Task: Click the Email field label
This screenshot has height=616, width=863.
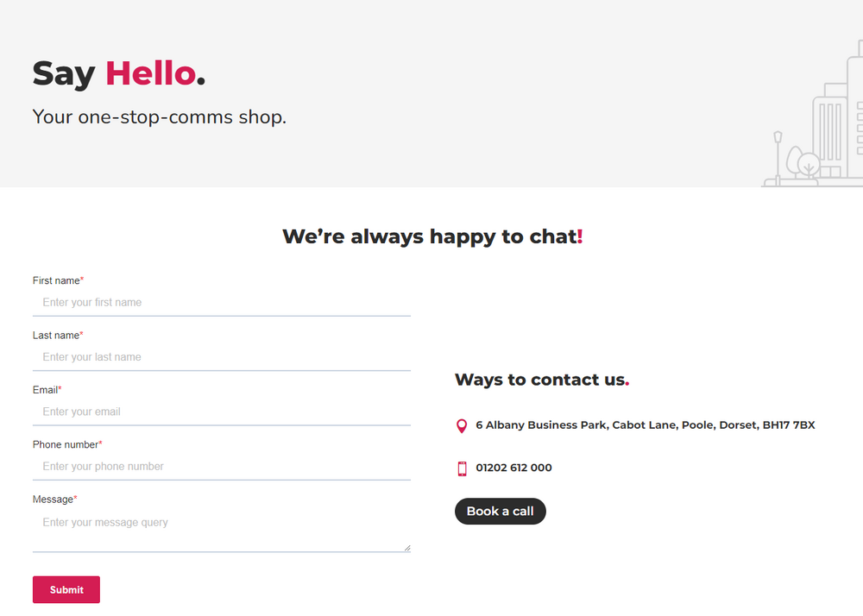Action: pos(47,390)
